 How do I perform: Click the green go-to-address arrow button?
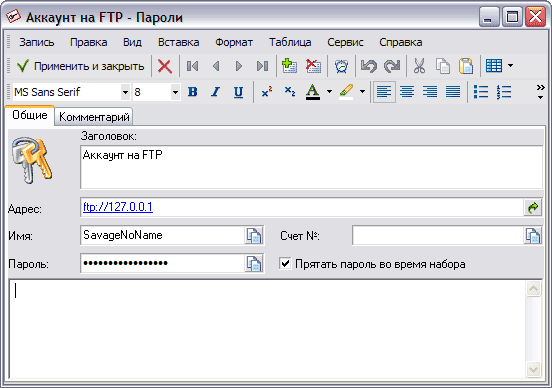coord(533,207)
